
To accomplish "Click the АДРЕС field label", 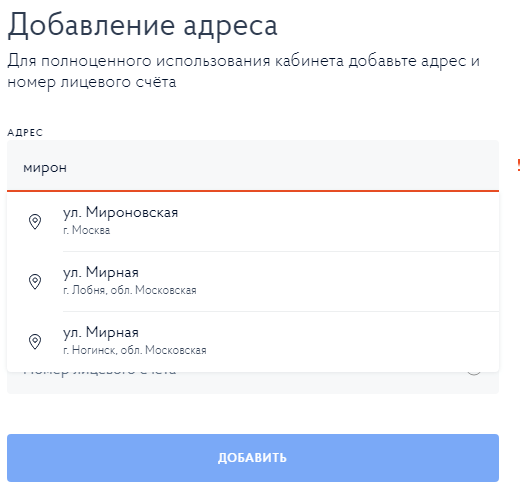I will pyautogui.click(x=25, y=132).
